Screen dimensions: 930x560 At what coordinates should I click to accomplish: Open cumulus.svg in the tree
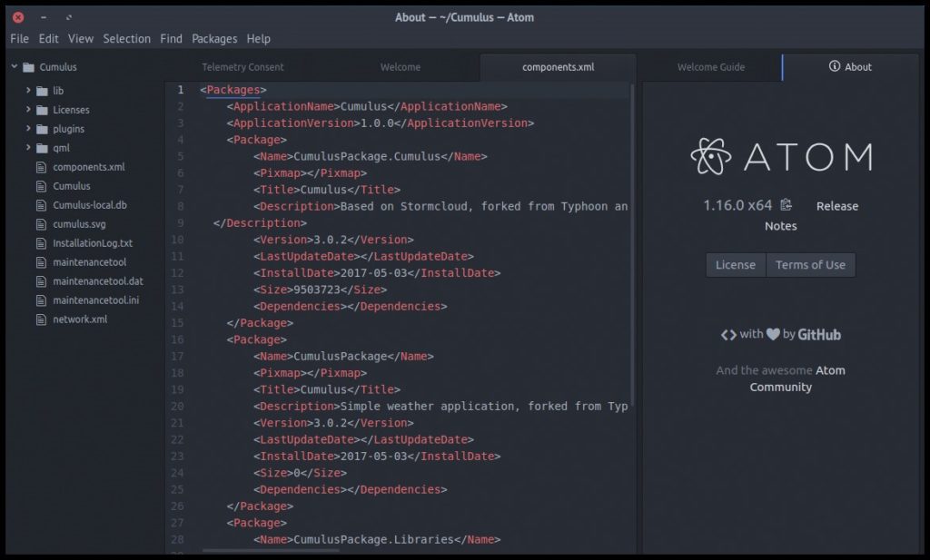coord(80,224)
